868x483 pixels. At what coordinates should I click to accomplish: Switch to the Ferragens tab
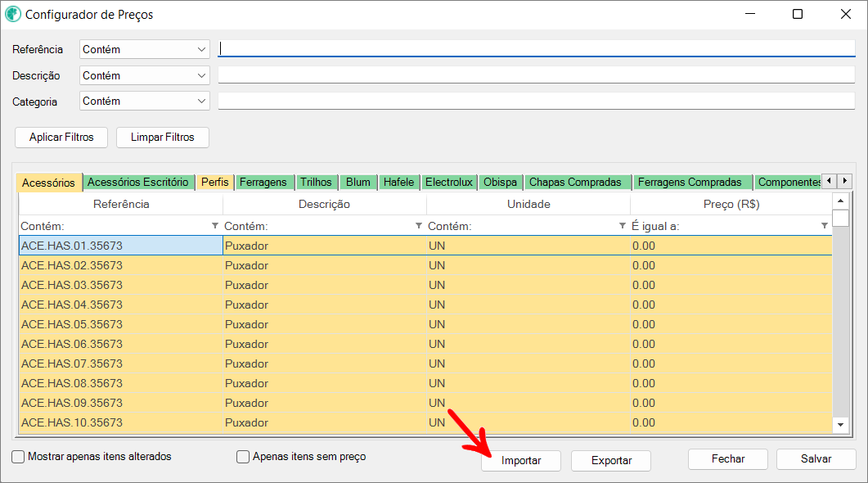(x=263, y=182)
